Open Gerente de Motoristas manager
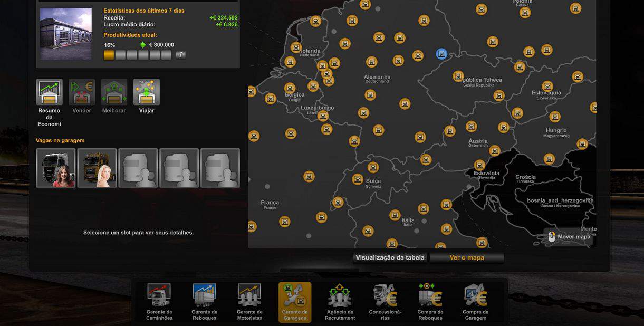The height and width of the screenshot is (326, 644). tap(249, 302)
